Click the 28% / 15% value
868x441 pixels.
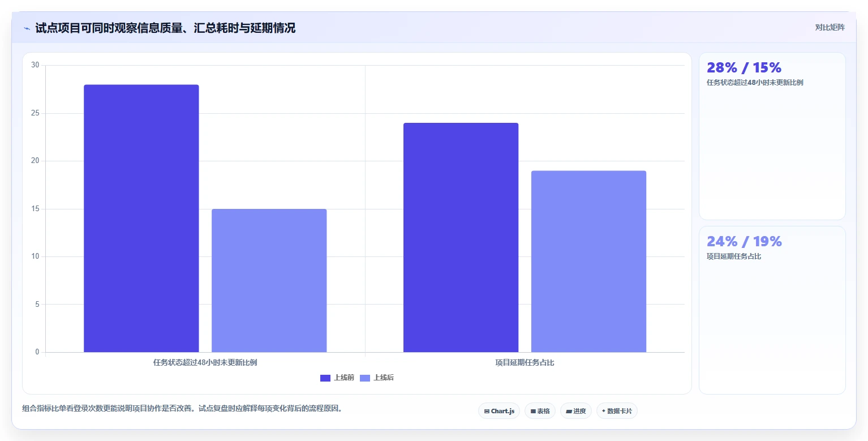(744, 67)
